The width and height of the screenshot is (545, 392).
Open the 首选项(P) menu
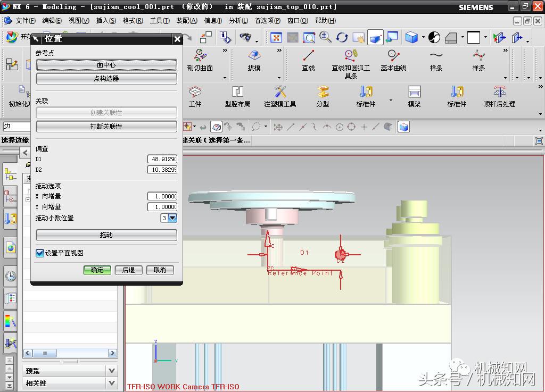267,21
